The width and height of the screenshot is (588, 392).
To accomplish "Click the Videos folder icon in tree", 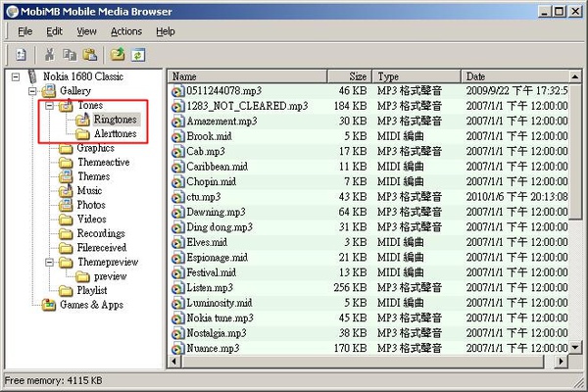I will point(66,220).
